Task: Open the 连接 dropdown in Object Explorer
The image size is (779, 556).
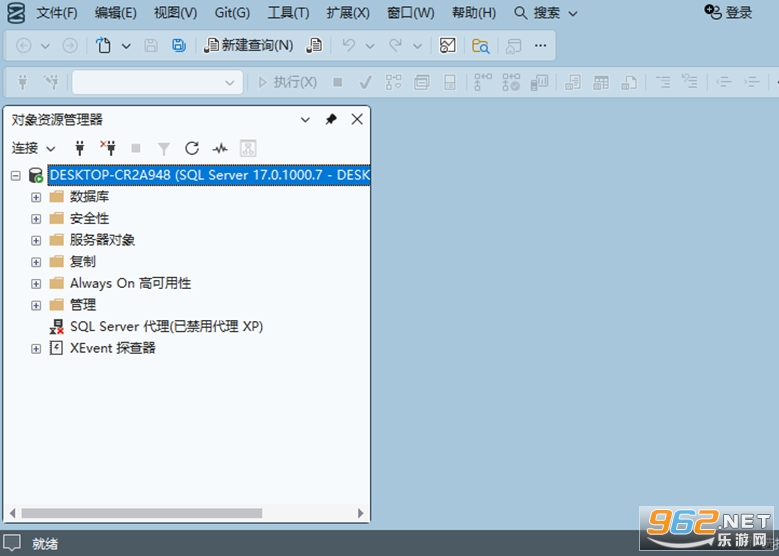Action: (x=33, y=148)
